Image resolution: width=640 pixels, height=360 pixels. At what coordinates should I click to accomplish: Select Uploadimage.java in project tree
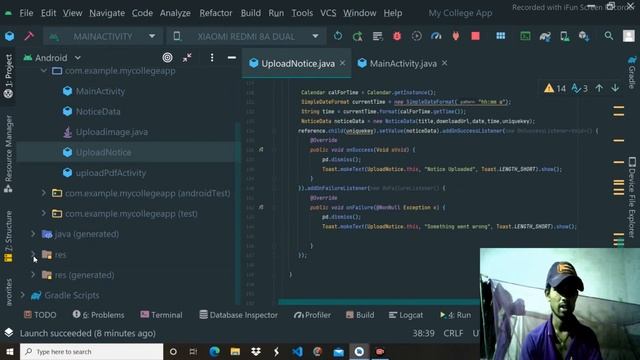[111, 132]
